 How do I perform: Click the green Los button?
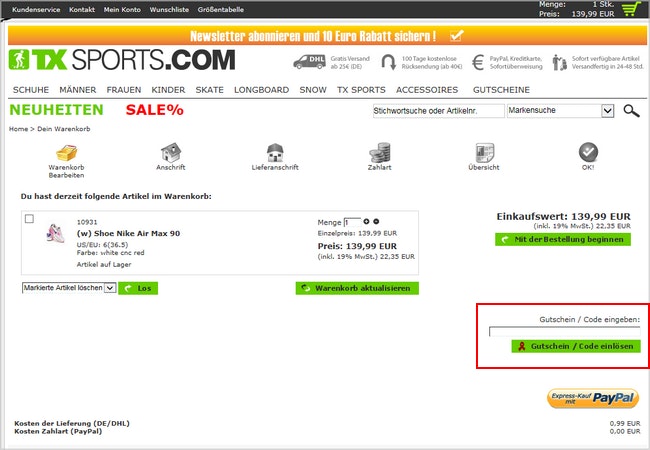(x=138, y=288)
